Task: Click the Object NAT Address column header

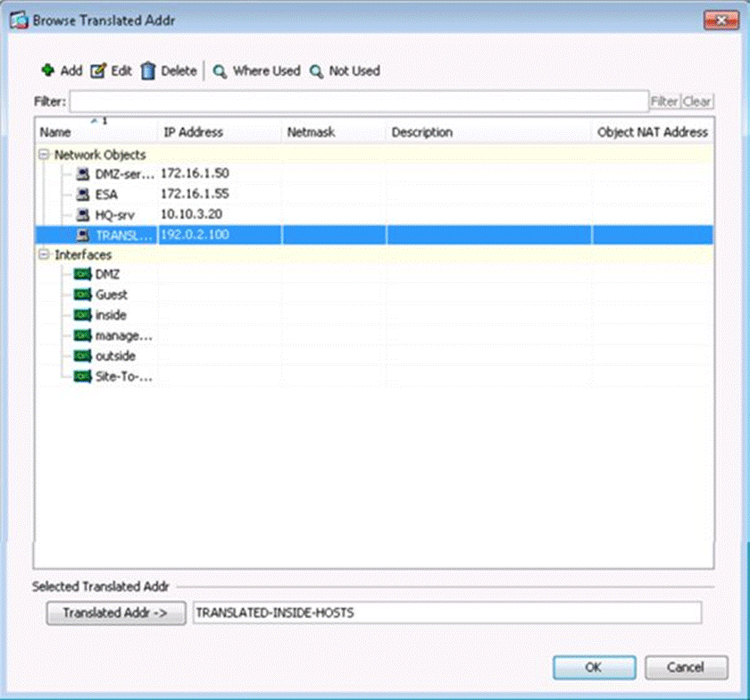Action: [652, 132]
